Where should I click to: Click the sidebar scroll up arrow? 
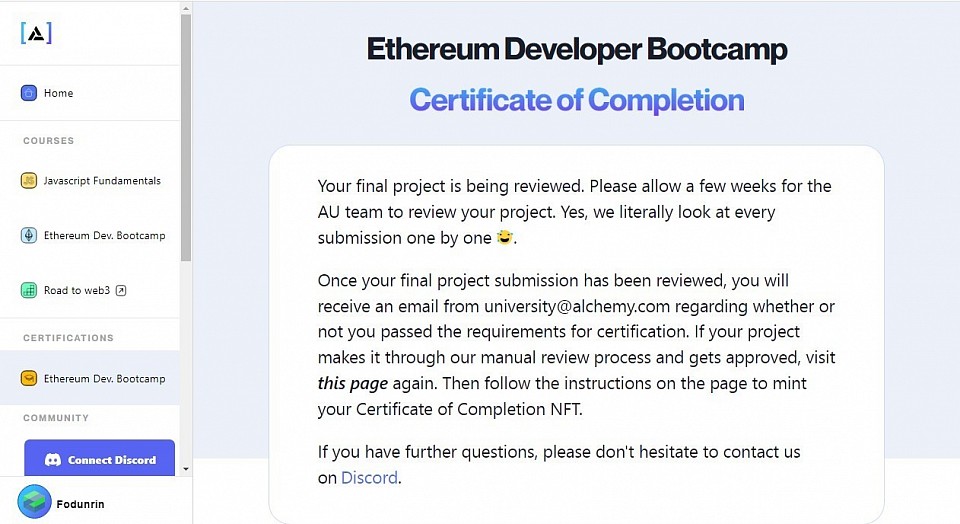point(186,9)
